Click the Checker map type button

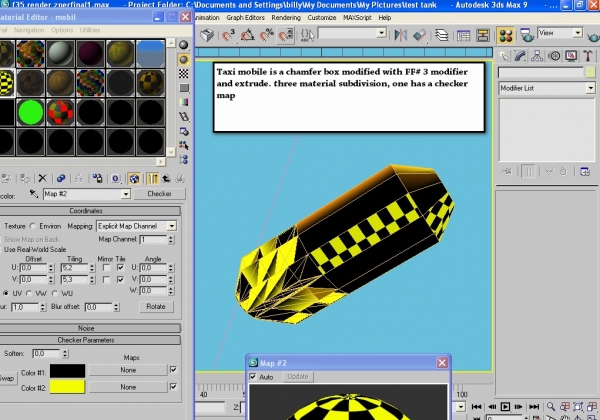click(x=160, y=194)
